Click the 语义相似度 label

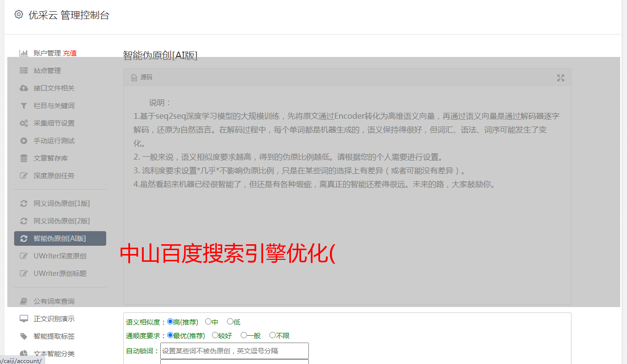point(146,322)
